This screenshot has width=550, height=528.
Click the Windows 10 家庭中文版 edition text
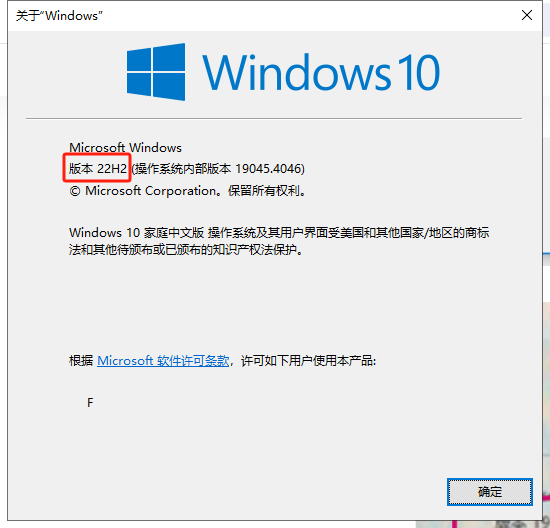tap(136, 233)
